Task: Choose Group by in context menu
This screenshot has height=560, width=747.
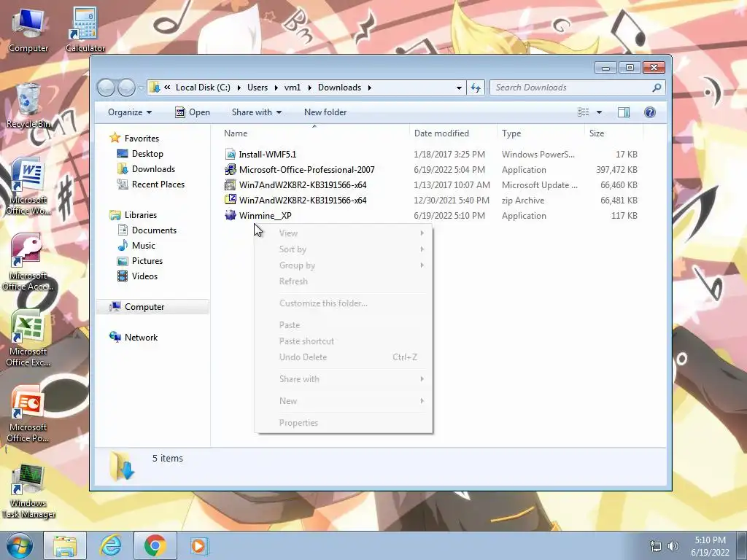Action: pos(343,265)
